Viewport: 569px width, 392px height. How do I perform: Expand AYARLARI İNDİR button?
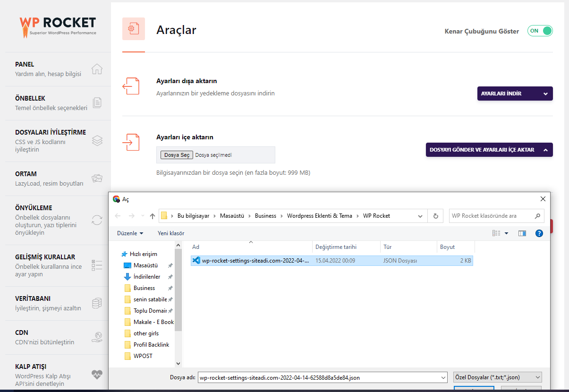pos(515,94)
